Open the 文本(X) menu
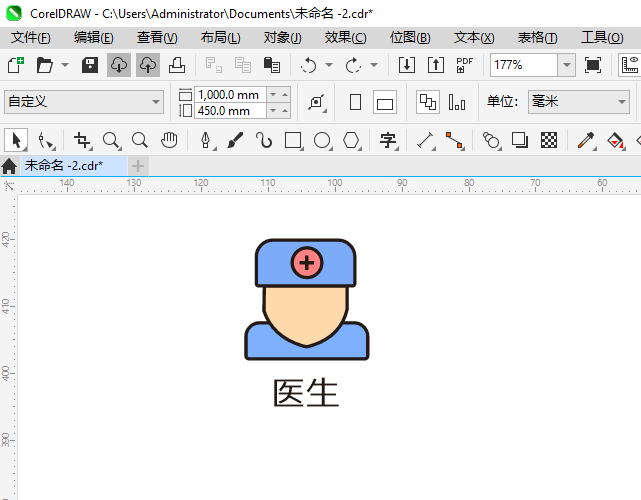641x500 pixels. 474,38
